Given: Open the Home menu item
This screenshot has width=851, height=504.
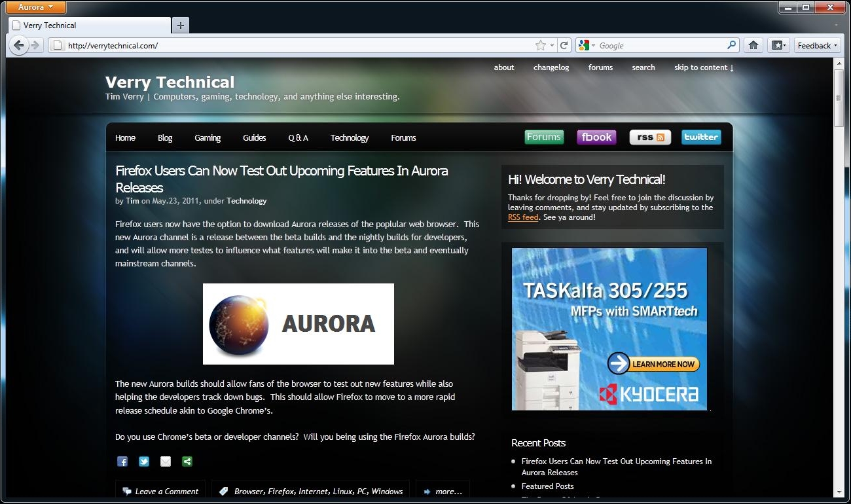Looking at the screenshot, I should pyautogui.click(x=125, y=138).
